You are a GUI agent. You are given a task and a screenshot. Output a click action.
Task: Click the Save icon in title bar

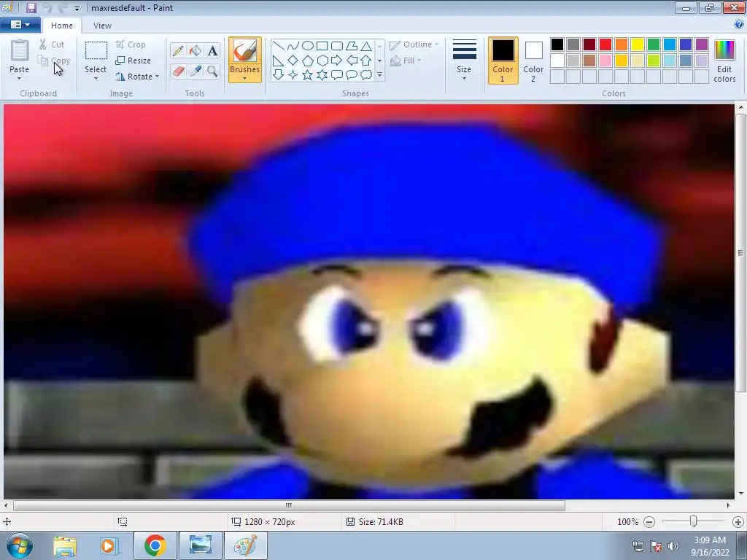point(31,7)
